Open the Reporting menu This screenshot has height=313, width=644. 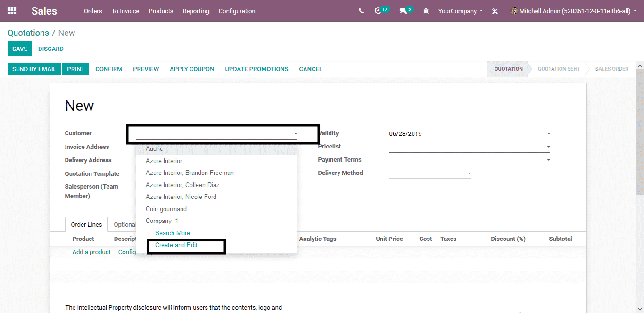pos(196,11)
